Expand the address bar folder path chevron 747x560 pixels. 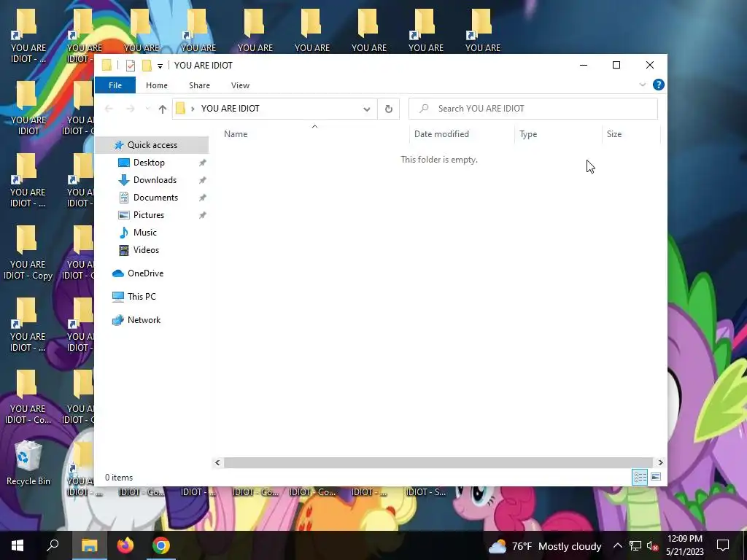click(193, 109)
